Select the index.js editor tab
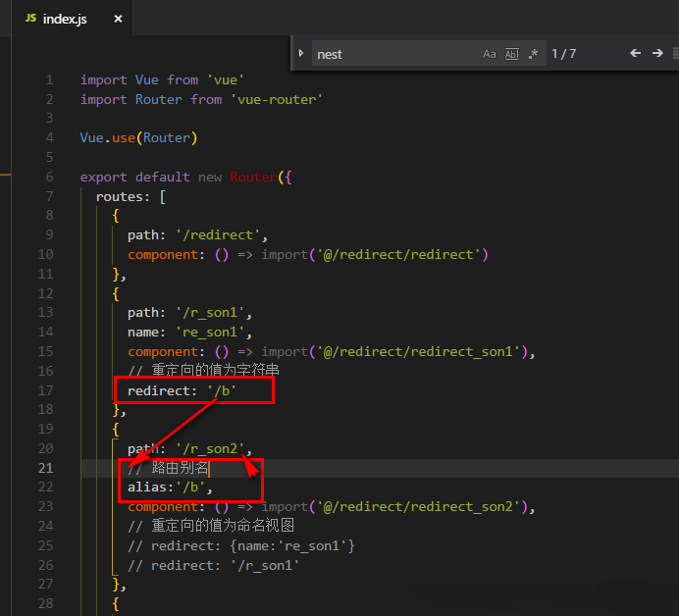Viewport: 679px width, 616px height. [72, 19]
